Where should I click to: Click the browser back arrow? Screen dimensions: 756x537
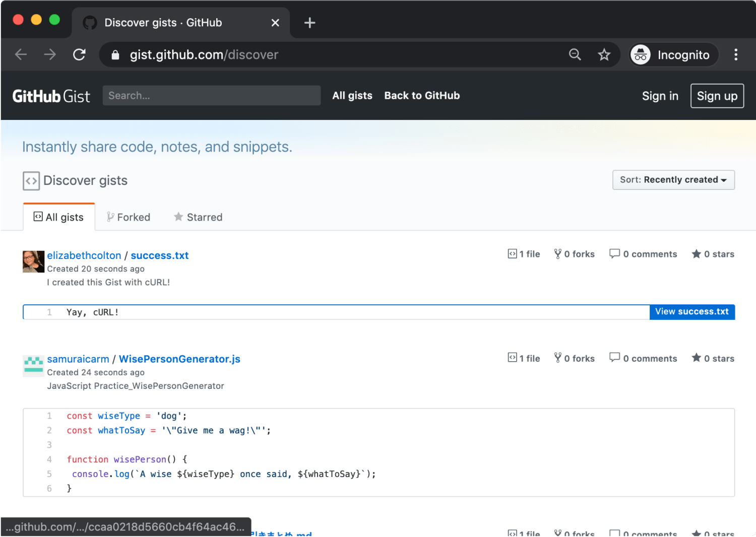tap(21, 54)
